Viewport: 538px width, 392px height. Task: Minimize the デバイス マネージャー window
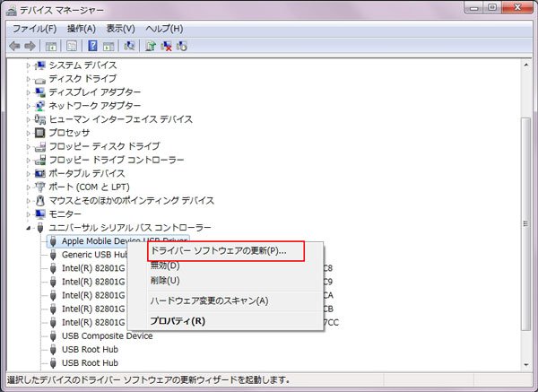coord(473,7)
